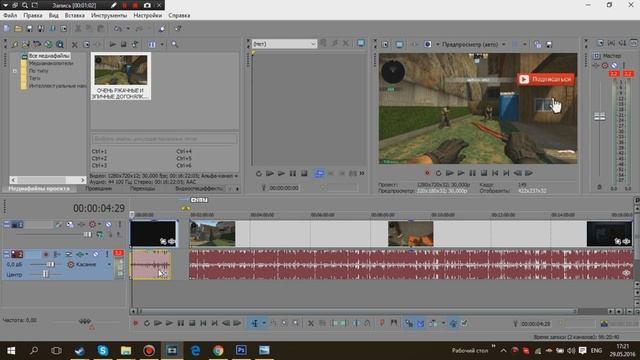The width and height of the screenshot is (640, 360).
Task: Open the 'Настройки' menu
Action: (x=147, y=16)
